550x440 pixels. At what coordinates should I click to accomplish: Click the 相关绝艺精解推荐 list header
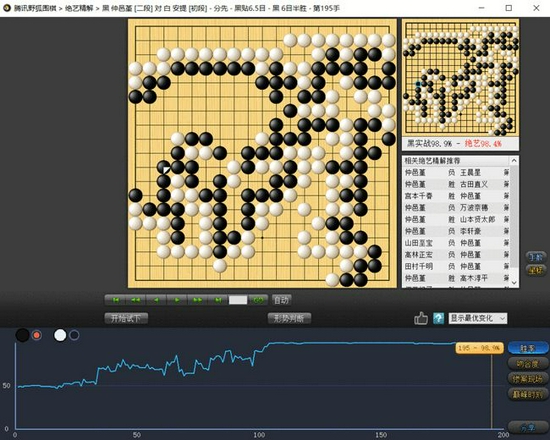[456, 161]
